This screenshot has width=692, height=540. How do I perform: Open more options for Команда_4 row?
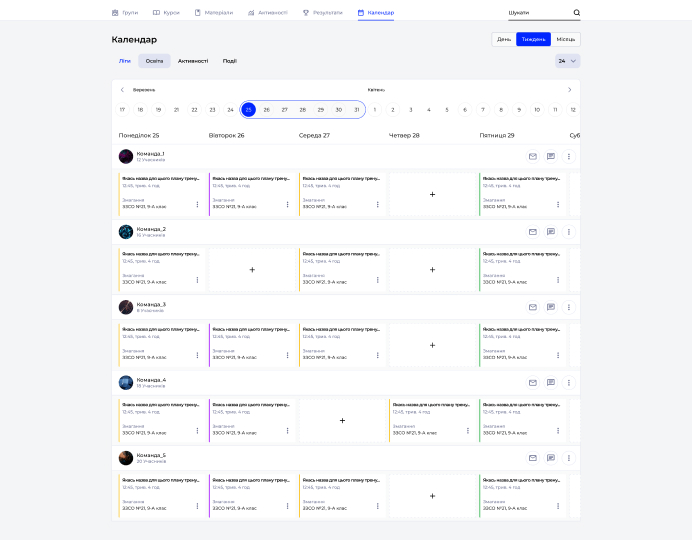point(569,382)
